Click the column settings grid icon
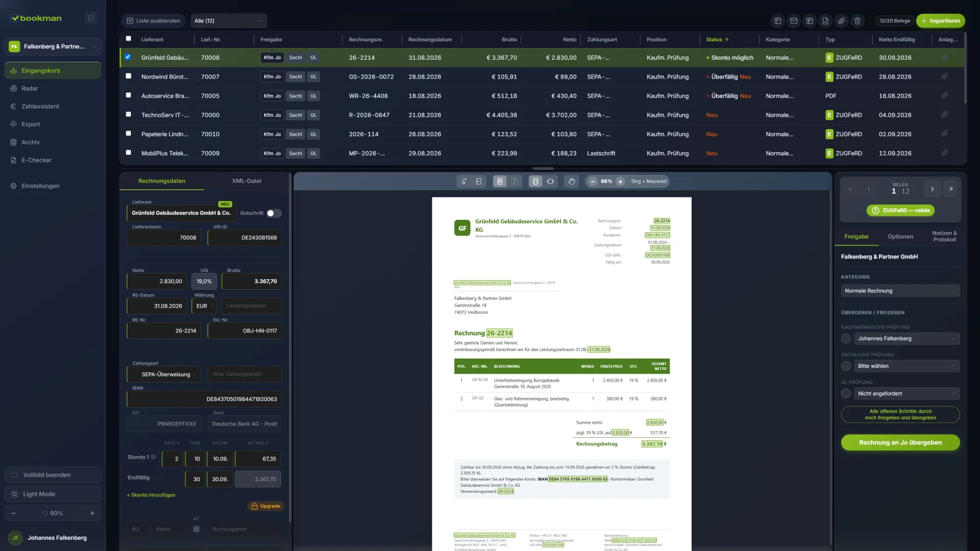 click(x=810, y=21)
